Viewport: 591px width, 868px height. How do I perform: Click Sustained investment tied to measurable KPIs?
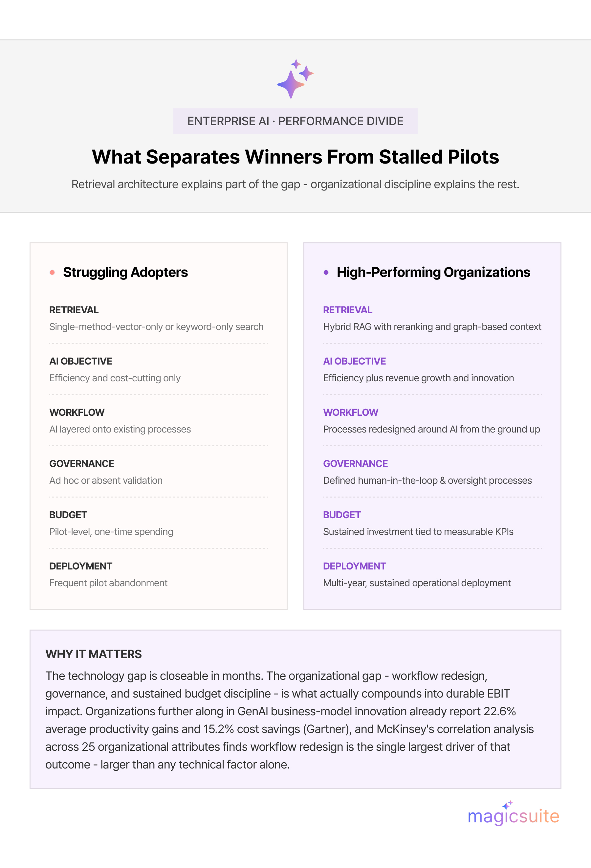pos(418,531)
